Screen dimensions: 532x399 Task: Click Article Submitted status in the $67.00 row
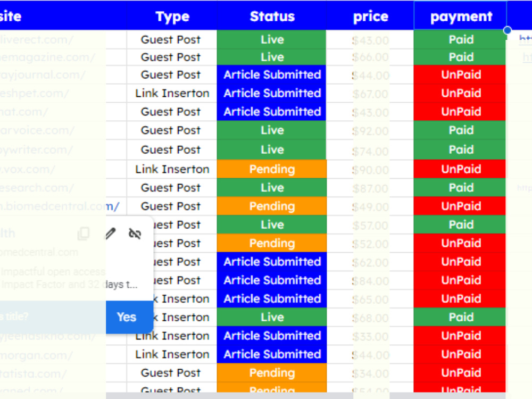tap(272, 93)
